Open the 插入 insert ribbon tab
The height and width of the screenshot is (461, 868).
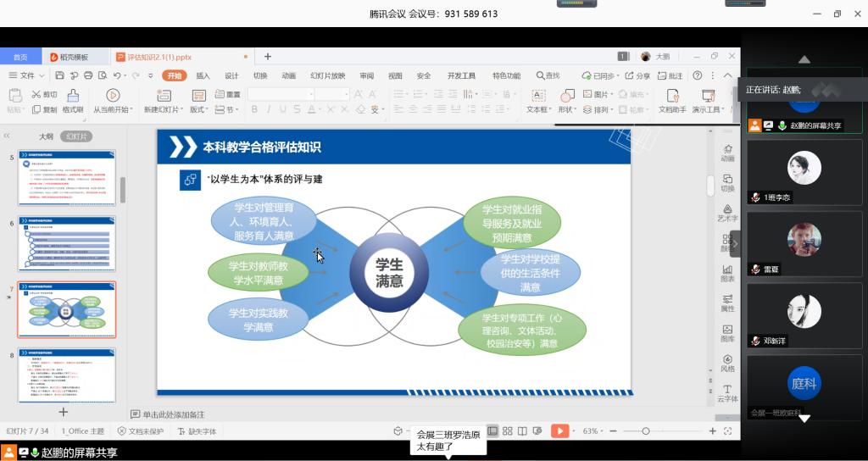pos(203,75)
